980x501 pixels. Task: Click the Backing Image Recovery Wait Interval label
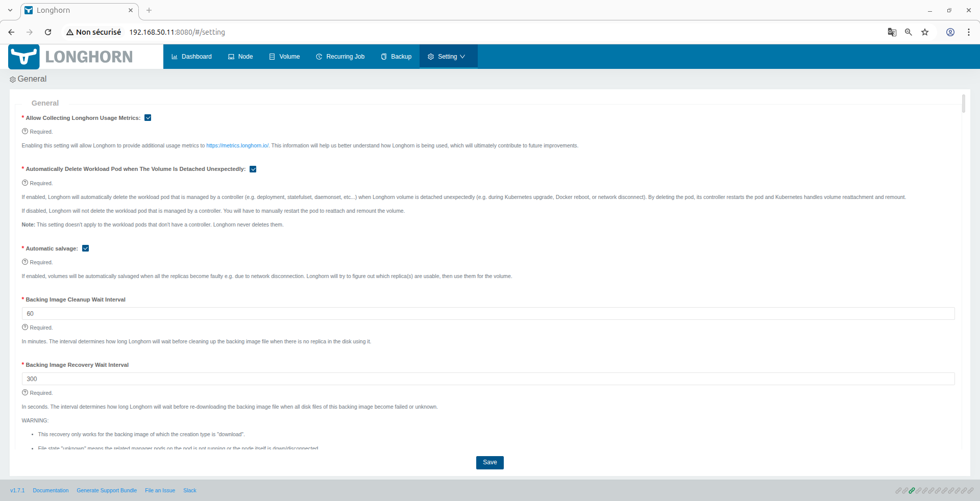pos(77,365)
